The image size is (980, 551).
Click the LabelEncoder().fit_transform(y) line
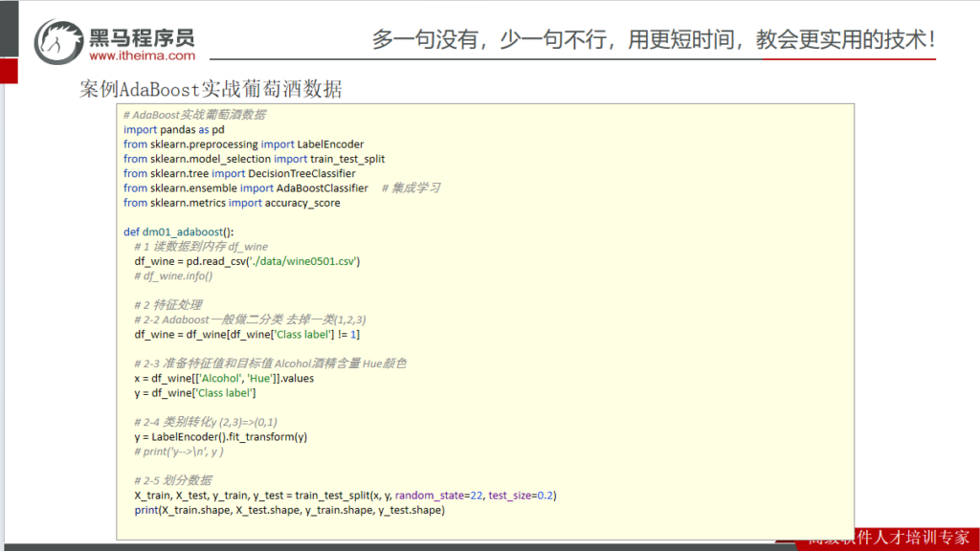220,436
